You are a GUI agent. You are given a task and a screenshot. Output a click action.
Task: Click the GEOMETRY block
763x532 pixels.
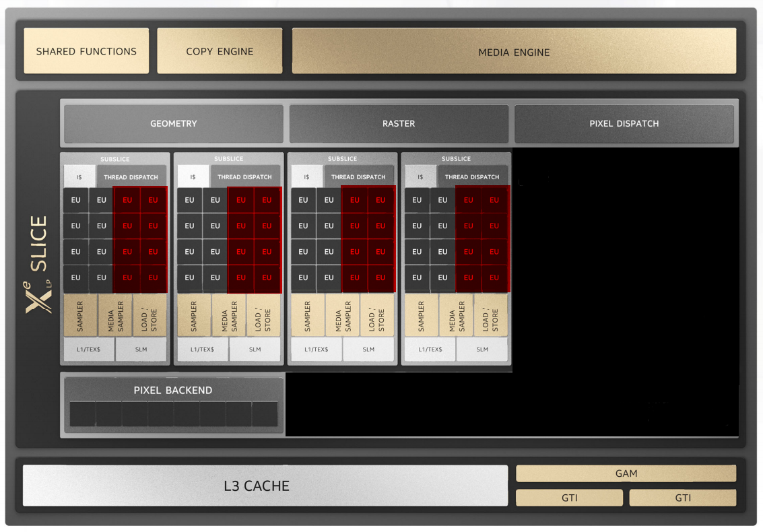tap(174, 124)
